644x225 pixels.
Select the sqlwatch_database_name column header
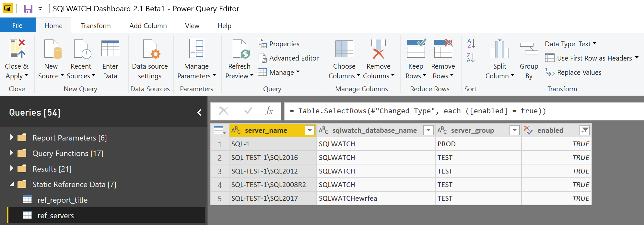point(375,130)
